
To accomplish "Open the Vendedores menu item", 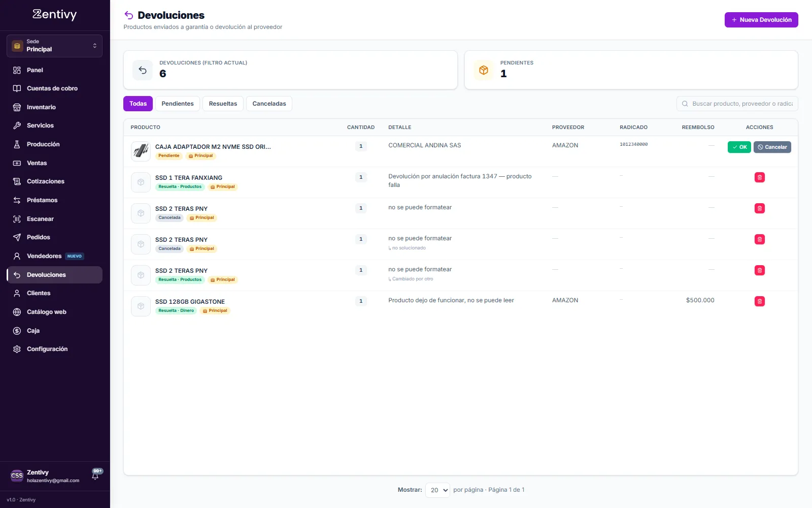I will click(x=54, y=256).
